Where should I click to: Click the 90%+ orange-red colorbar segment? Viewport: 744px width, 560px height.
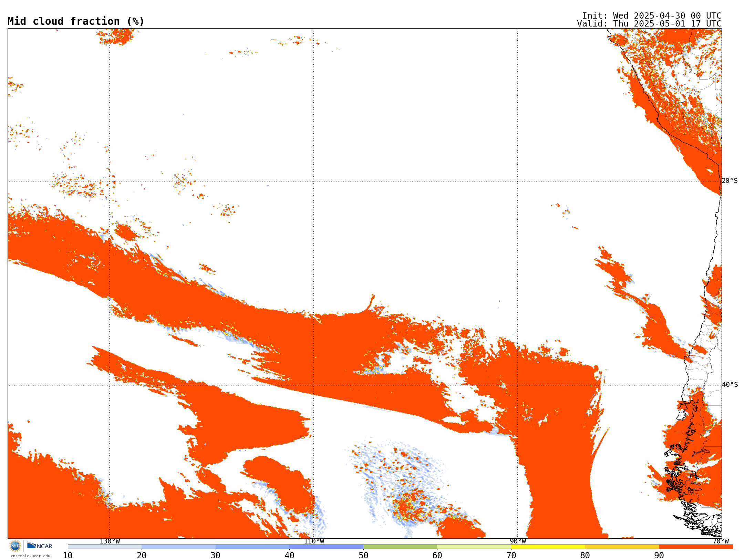click(696, 547)
